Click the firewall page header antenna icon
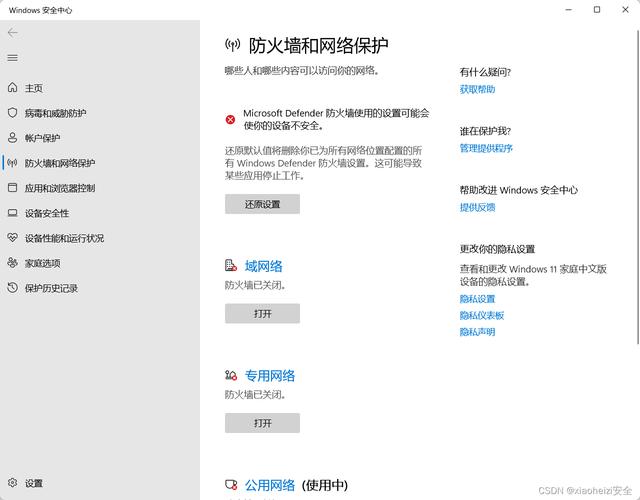This screenshot has height=500, width=640. coord(233,45)
